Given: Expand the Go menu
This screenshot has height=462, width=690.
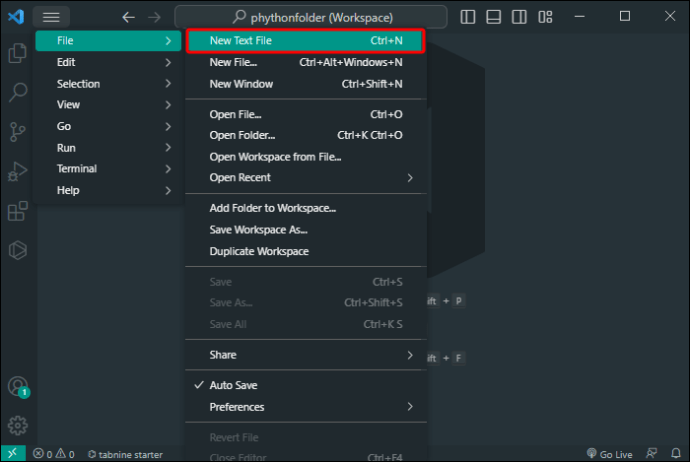Looking at the screenshot, I should point(108,126).
